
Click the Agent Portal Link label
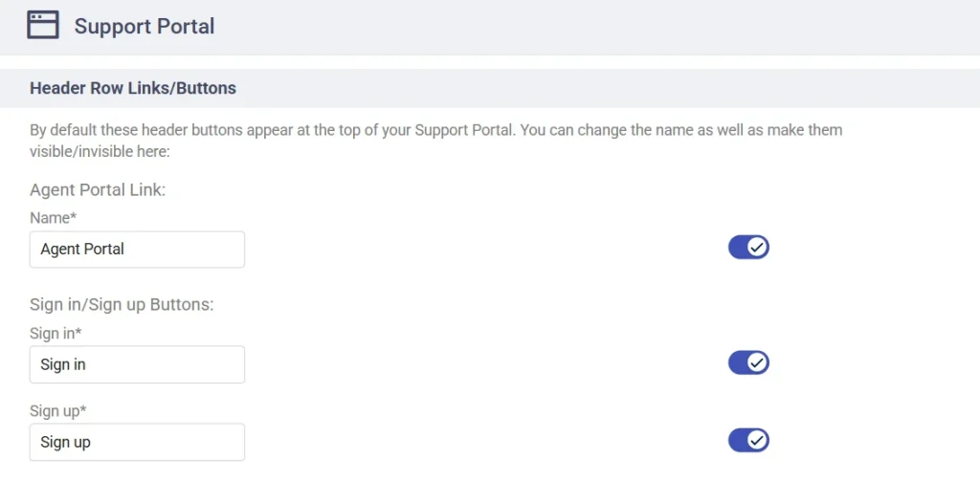click(x=98, y=190)
